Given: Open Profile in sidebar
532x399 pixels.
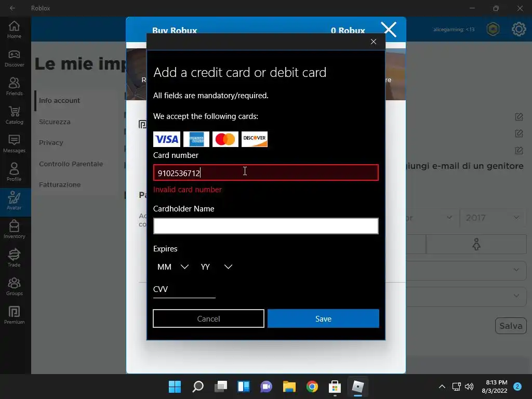Looking at the screenshot, I should [14, 172].
